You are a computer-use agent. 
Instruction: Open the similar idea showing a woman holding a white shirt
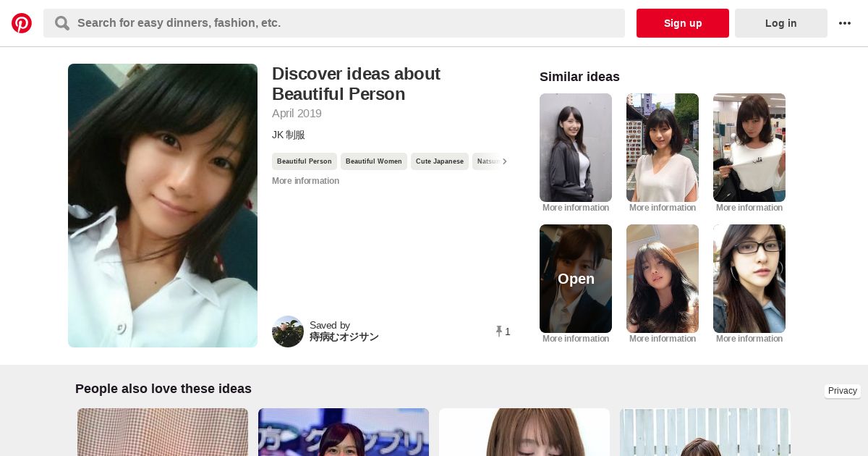point(749,148)
